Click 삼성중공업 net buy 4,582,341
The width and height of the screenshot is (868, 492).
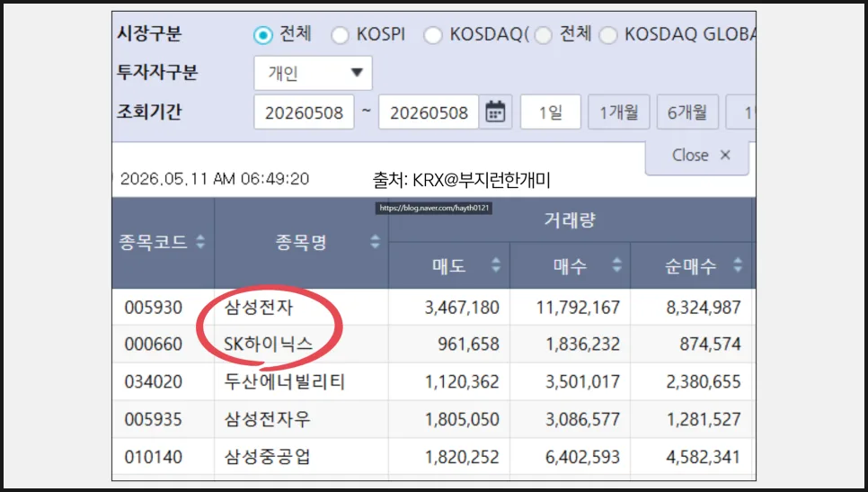pos(703,457)
